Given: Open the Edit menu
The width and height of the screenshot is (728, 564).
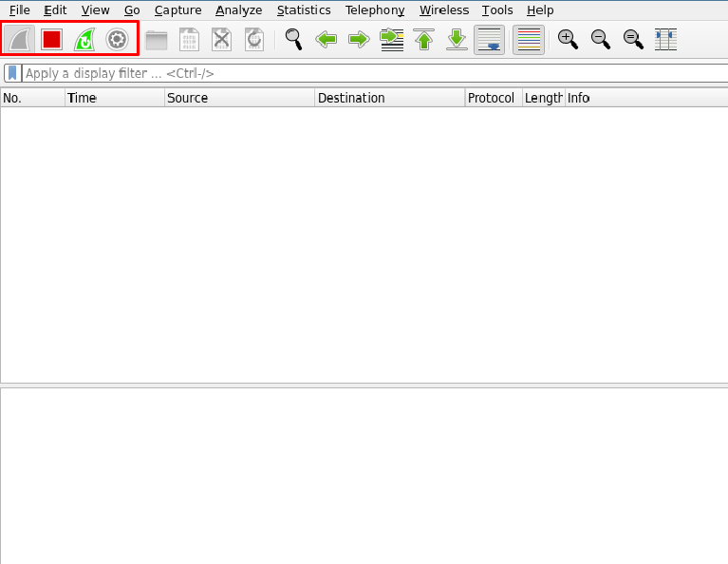Looking at the screenshot, I should (55, 9).
